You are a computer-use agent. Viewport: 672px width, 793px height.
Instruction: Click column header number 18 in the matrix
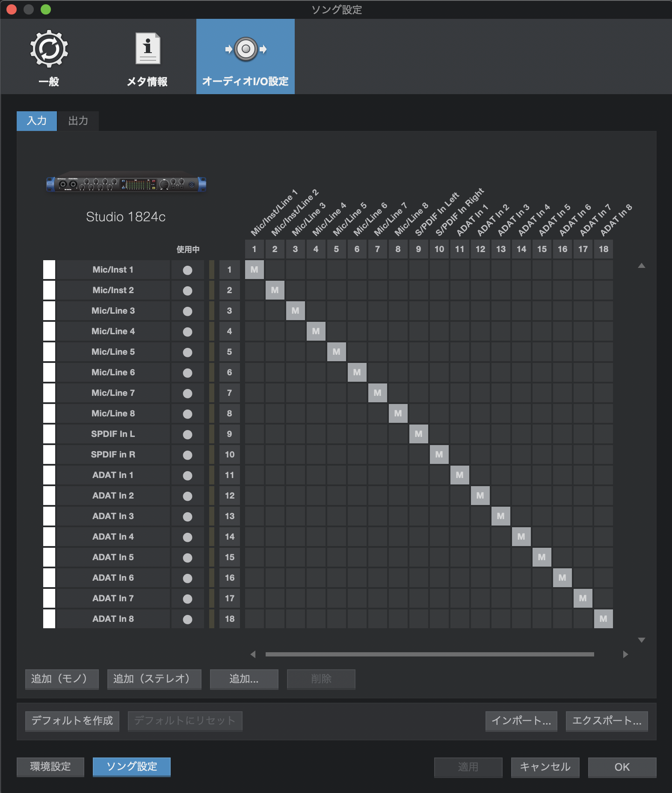(x=604, y=249)
